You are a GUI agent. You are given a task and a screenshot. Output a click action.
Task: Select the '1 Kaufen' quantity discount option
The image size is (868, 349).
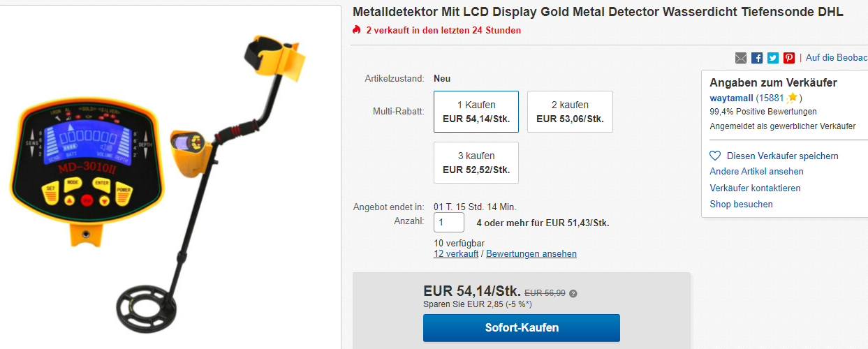point(476,112)
